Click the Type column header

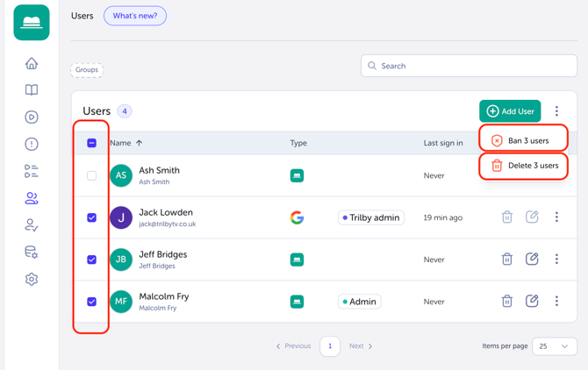[298, 143]
